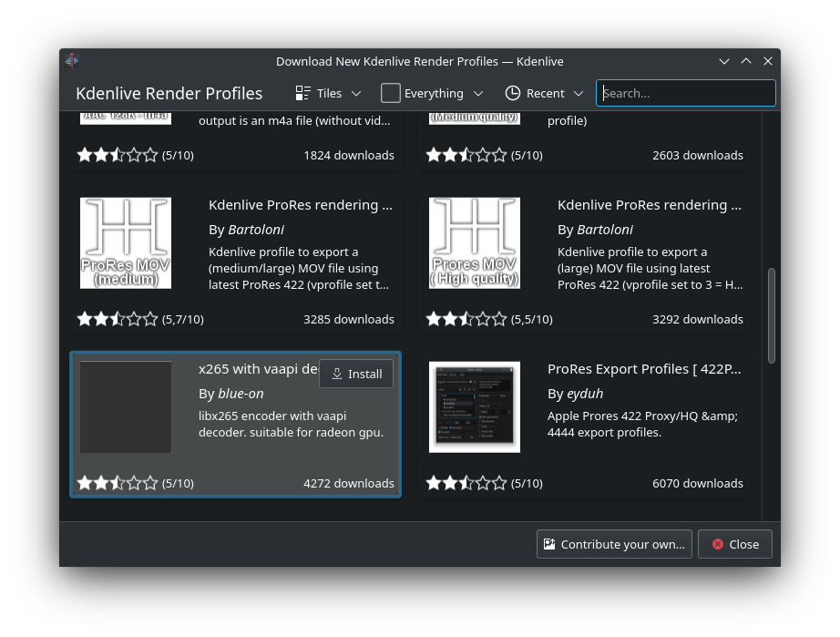Screen dimensions: 840x637
Task: Click star rating of 3292 downloads profile
Action: tap(466, 319)
